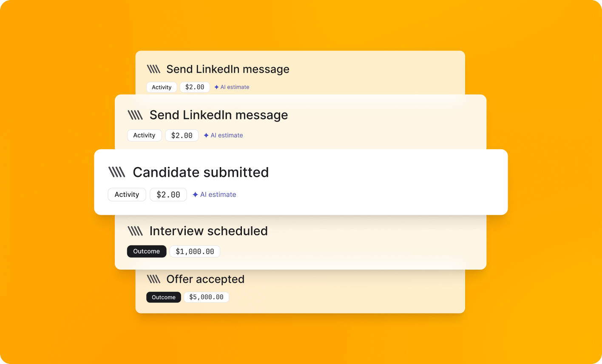Select the Activity badge under Candidate submitted
602x364 pixels.
(x=127, y=194)
